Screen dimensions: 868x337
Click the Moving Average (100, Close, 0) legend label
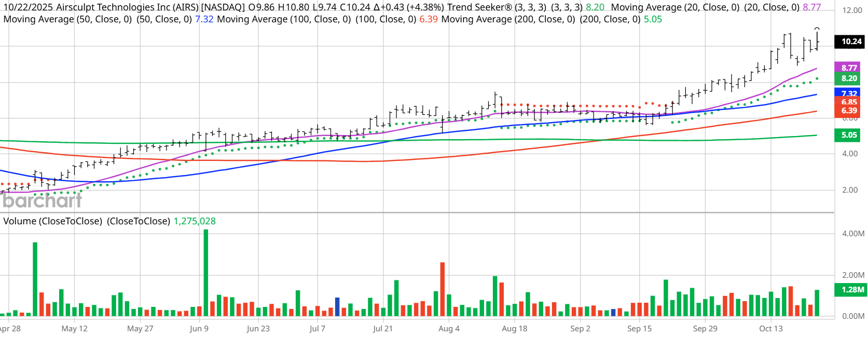284,19
